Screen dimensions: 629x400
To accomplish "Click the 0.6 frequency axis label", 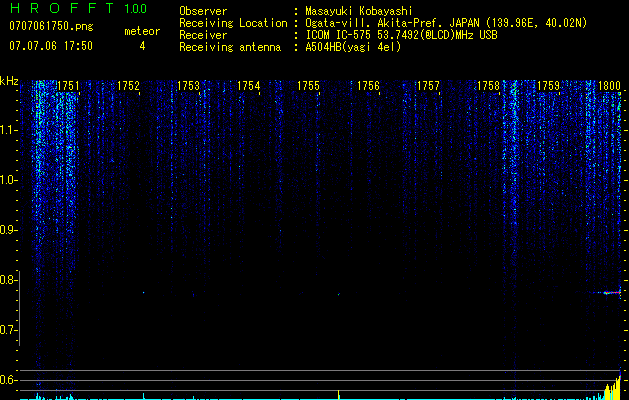I will (x=8, y=380).
